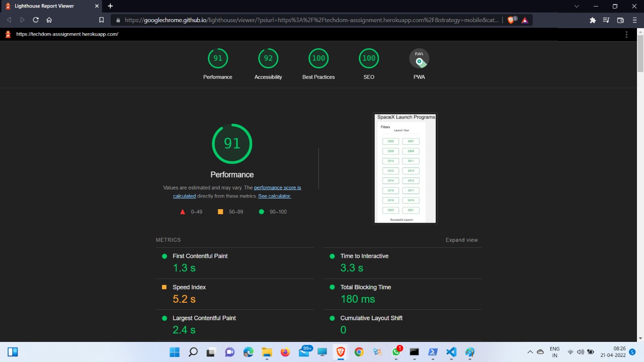Click the Performance score gauge
Image resolution: width=644 pixels, height=362 pixels.
[x=232, y=144]
